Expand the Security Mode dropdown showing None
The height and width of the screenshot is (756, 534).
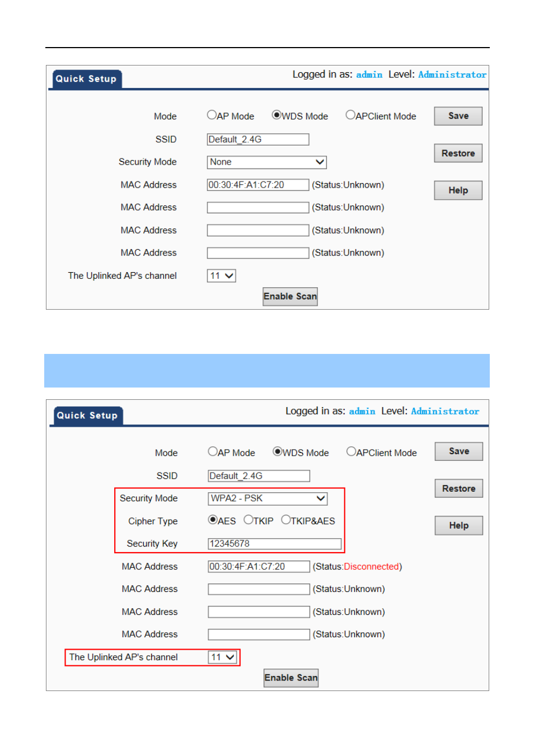[x=266, y=162]
